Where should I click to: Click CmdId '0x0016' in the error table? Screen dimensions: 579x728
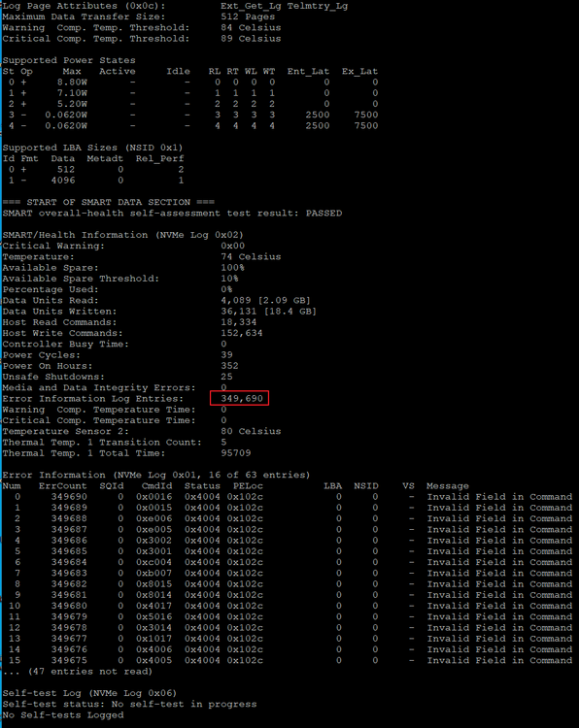[153, 497]
